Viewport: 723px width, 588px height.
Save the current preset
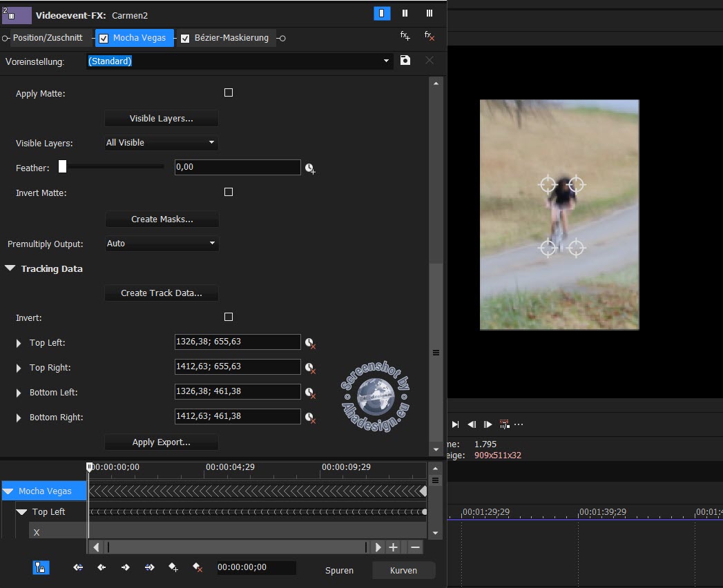405,60
